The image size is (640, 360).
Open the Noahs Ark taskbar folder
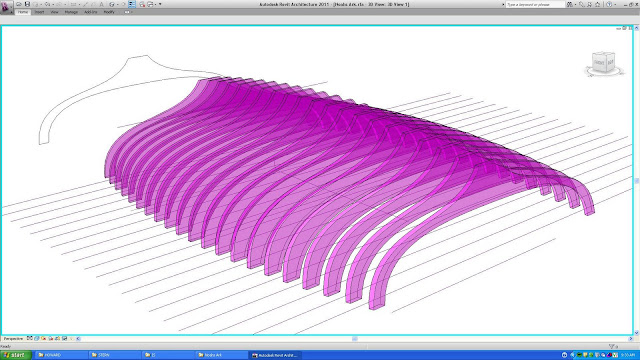pyautogui.click(x=222, y=355)
